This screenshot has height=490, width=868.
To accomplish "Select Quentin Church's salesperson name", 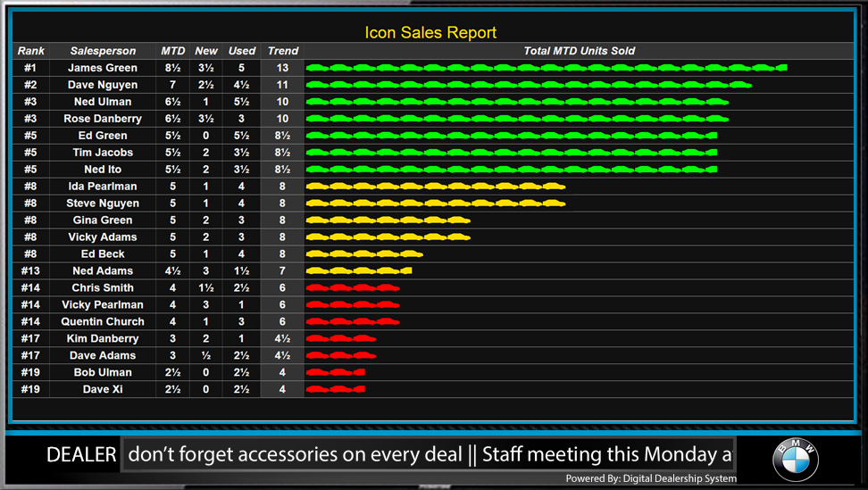I will (x=103, y=322).
